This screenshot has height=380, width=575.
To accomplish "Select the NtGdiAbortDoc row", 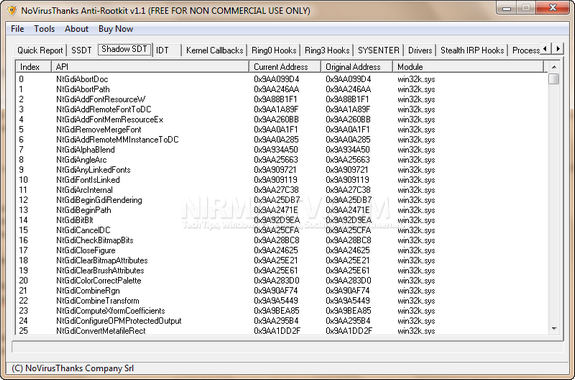I will (281, 79).
